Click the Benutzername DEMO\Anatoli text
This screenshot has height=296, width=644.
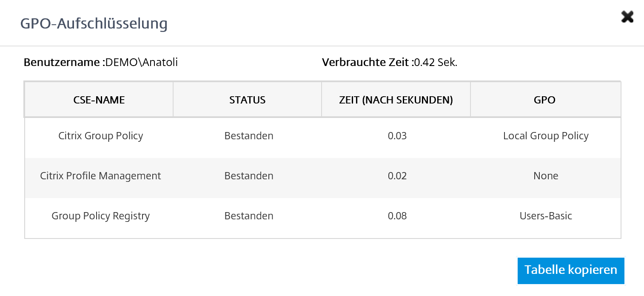coord(101,63)
